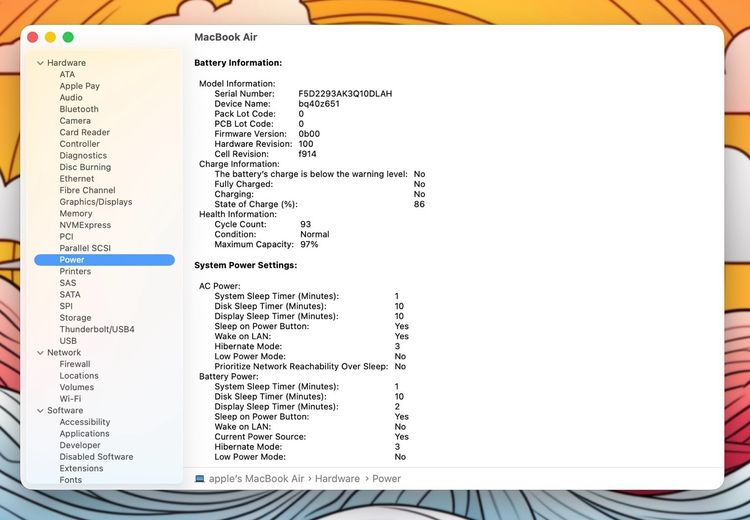The image size is (750, 520).
Task: Select Ethernet in the sidebar
Action: pos(77,179)
